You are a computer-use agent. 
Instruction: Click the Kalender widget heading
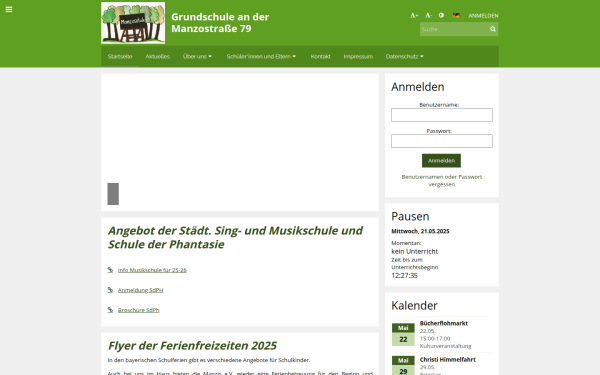(x=414, y=305)
